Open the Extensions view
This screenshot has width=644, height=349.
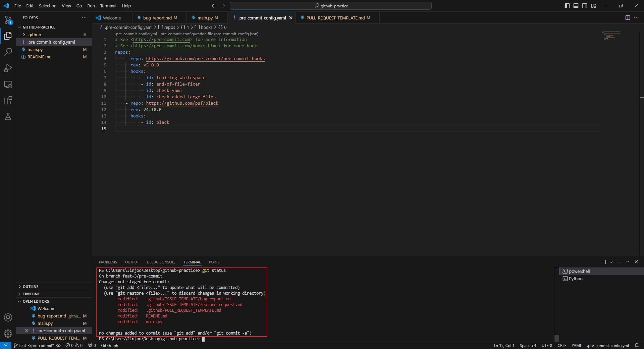tap(8, 100)
